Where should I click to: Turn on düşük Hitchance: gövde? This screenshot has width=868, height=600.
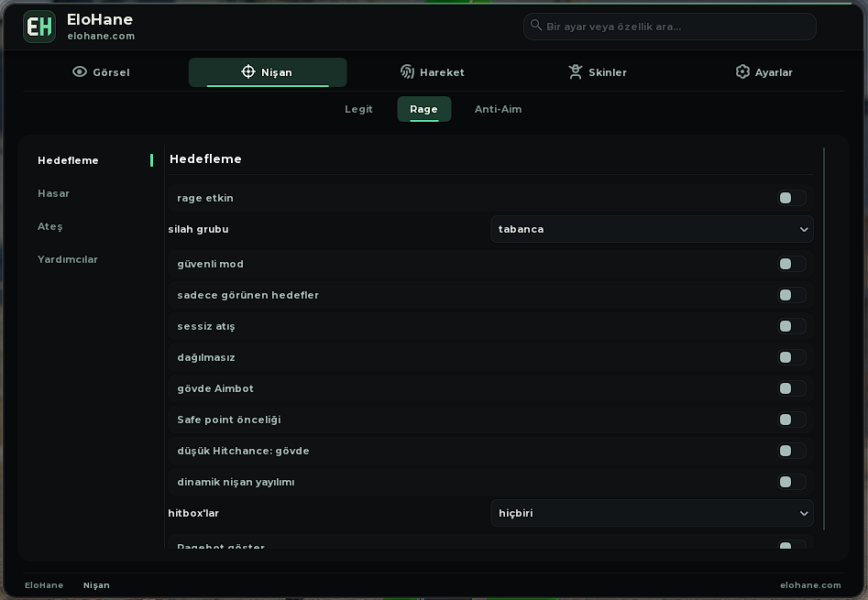(x=792, y=451)
